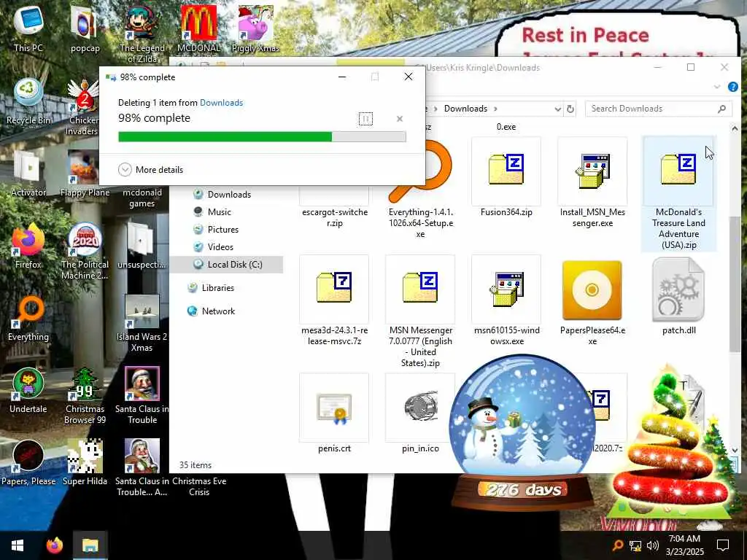
Task: Open Explorer help button
Action: [732, 87]
